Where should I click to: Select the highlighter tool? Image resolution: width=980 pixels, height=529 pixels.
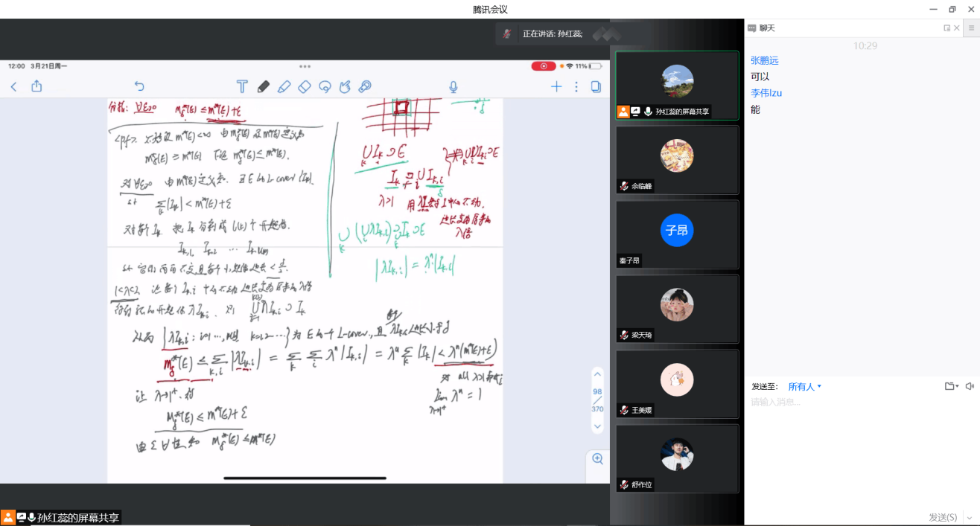(284, 86)
